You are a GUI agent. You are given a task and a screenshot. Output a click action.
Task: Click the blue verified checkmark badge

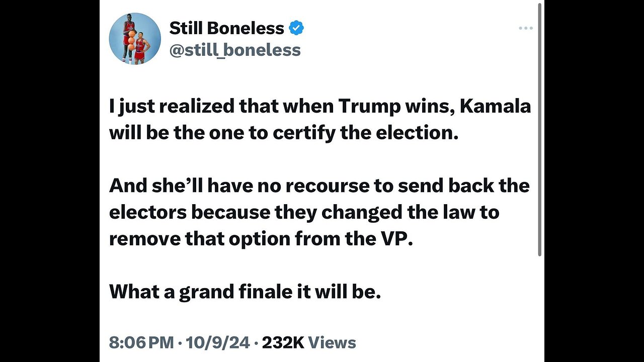(x=296, y=28)
